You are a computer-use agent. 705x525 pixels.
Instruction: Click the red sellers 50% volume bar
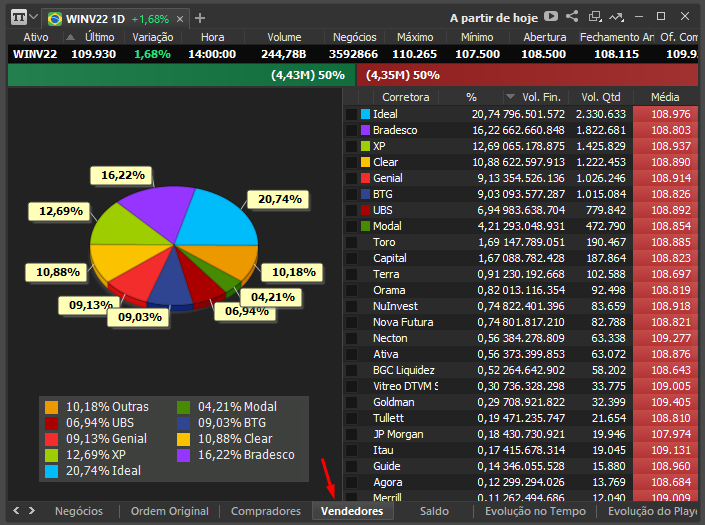(527, 75)
